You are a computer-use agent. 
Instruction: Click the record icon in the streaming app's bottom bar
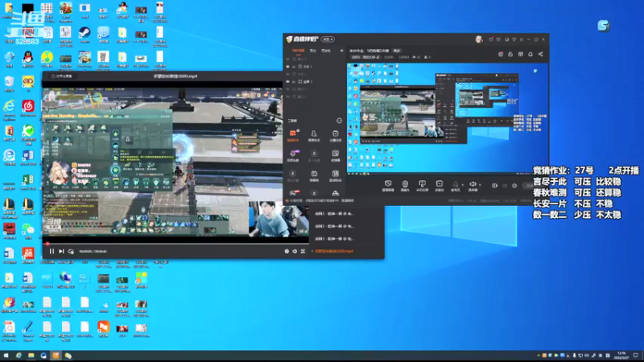(x=494, y=186)
